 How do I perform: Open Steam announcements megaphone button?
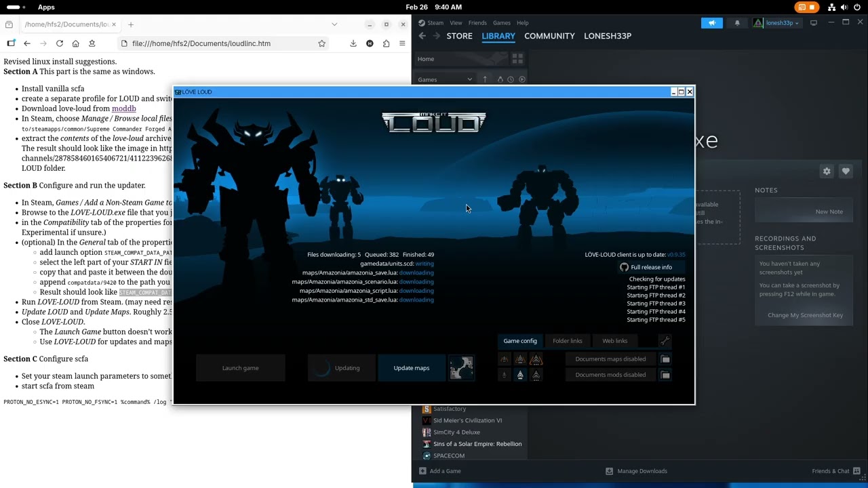[x=712, y=23]
